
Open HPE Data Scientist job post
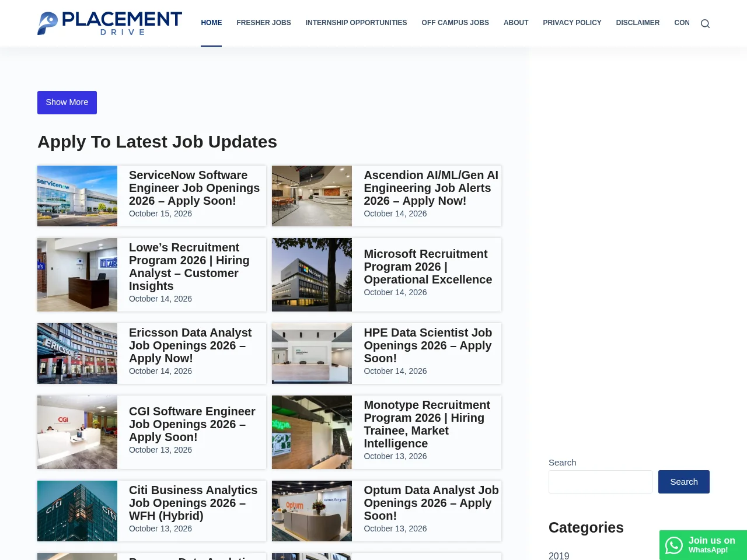click(x=428, y=345)
